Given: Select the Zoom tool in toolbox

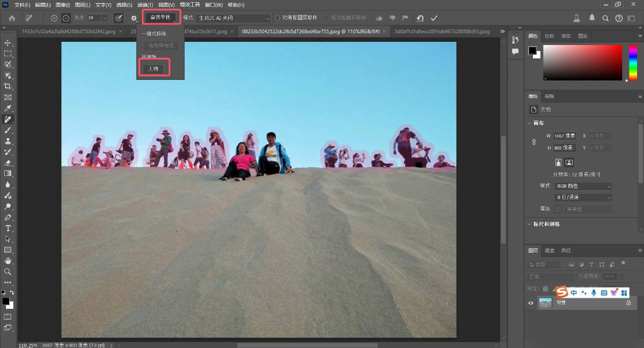Looking at the screenshot, I should click(x=8, y=272).
